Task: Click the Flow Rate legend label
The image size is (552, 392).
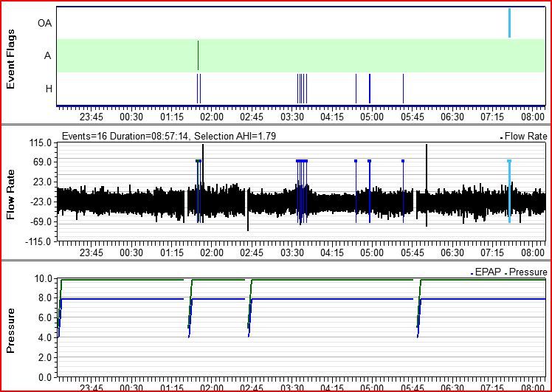Action: point(525,137)
